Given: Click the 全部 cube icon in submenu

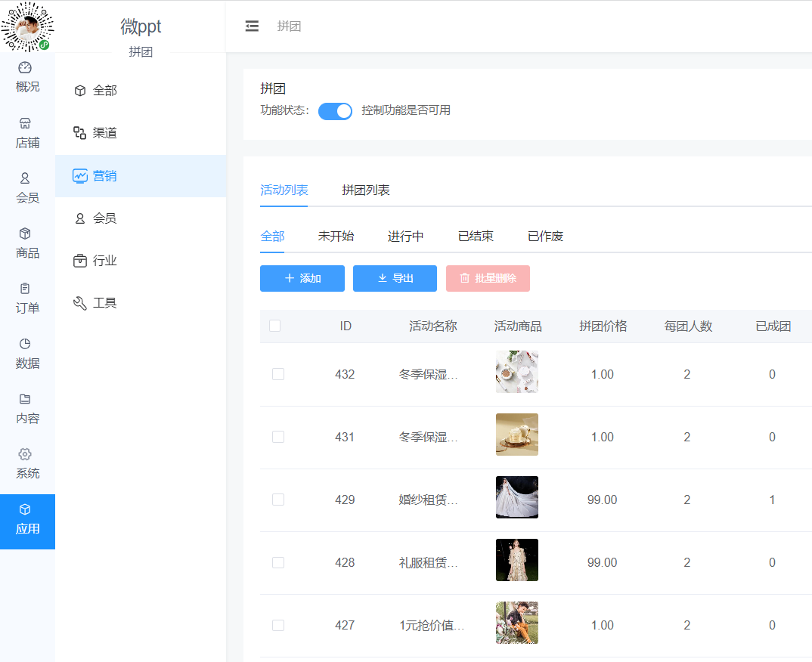Looking at the screenshot, I should tap(79, 91).
